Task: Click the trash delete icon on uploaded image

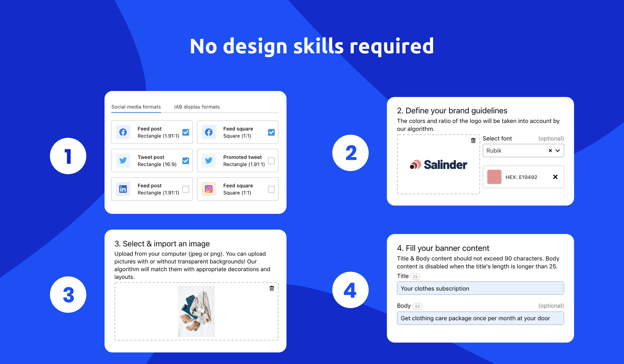Action: click(272, 288)
